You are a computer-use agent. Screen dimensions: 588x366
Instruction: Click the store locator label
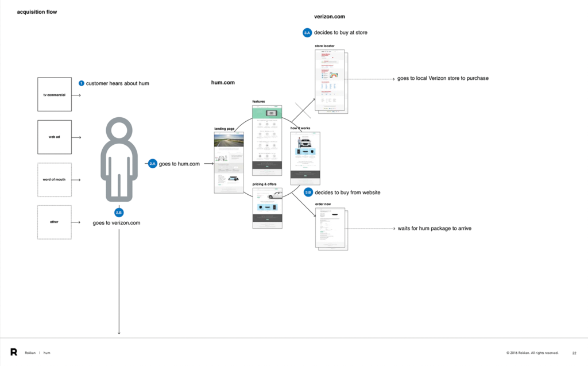(324, 46)
